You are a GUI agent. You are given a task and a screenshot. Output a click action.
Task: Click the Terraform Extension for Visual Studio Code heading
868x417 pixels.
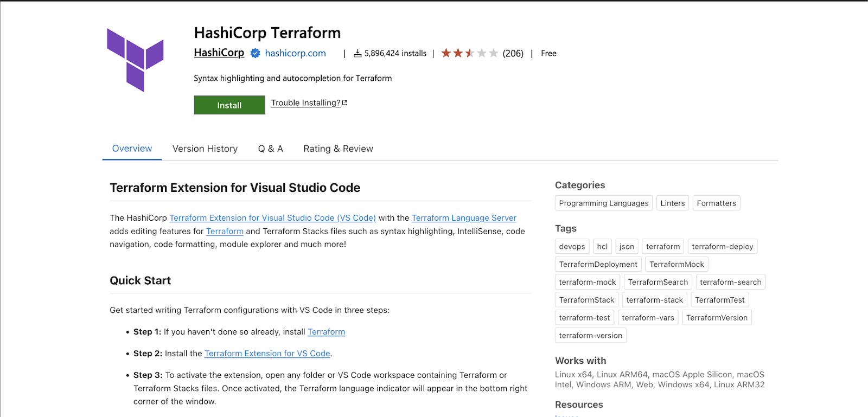tap(235, 188)
